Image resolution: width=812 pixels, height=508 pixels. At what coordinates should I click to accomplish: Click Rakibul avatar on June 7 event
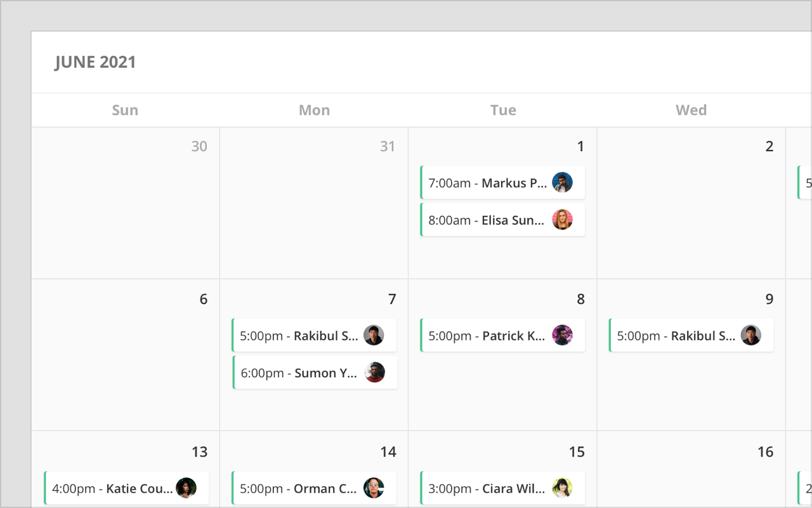pyautogui.click(x=374, y=335)
